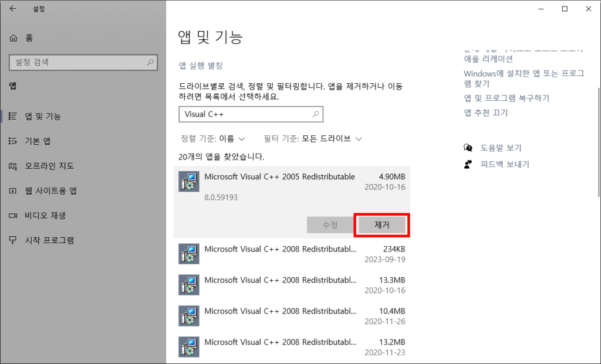Click the vertical scrollbar on the right edge
This screenshot has height=364, width=601.
tap(599, 142)
